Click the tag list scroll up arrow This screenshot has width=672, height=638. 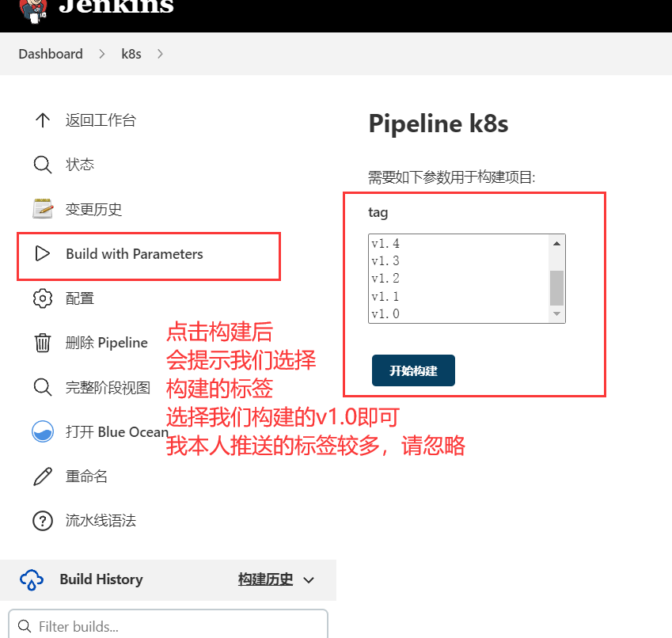tap(556, 243)
